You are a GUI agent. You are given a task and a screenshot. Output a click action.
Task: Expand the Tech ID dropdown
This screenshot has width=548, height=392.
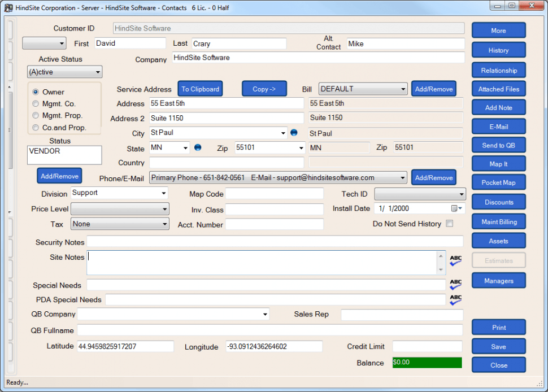coord(420,194)
